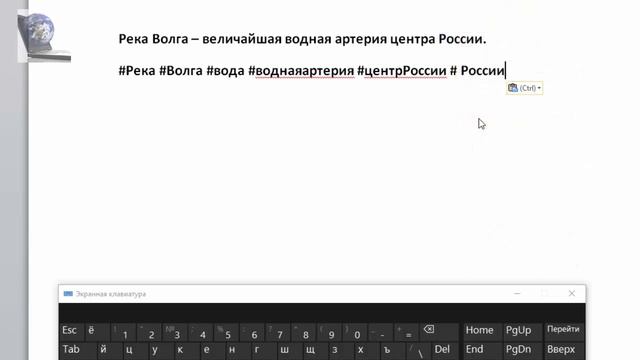Tap the Del key on the on-screen keyboard

446,351
